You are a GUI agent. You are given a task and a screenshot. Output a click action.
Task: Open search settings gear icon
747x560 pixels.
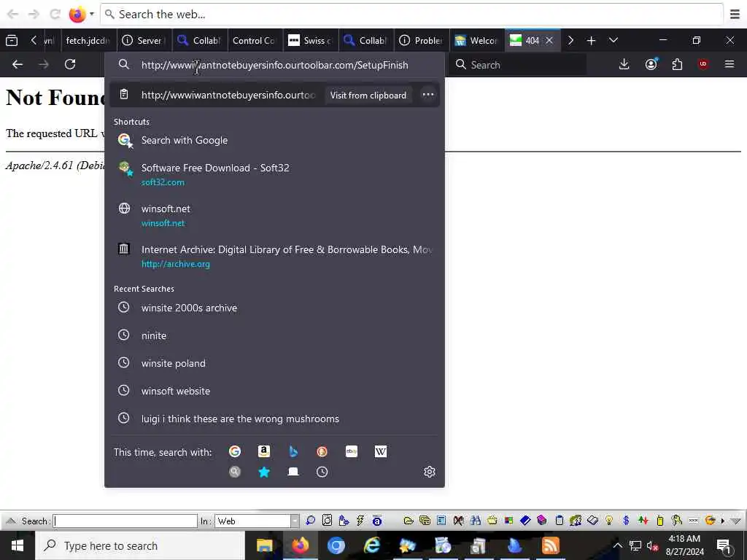429,472
